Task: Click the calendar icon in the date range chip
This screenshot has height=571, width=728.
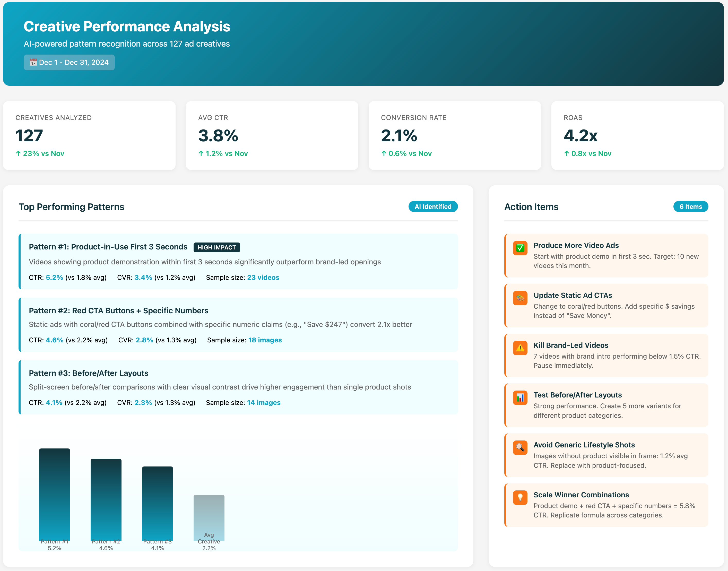Action: [x=33, y=62]
